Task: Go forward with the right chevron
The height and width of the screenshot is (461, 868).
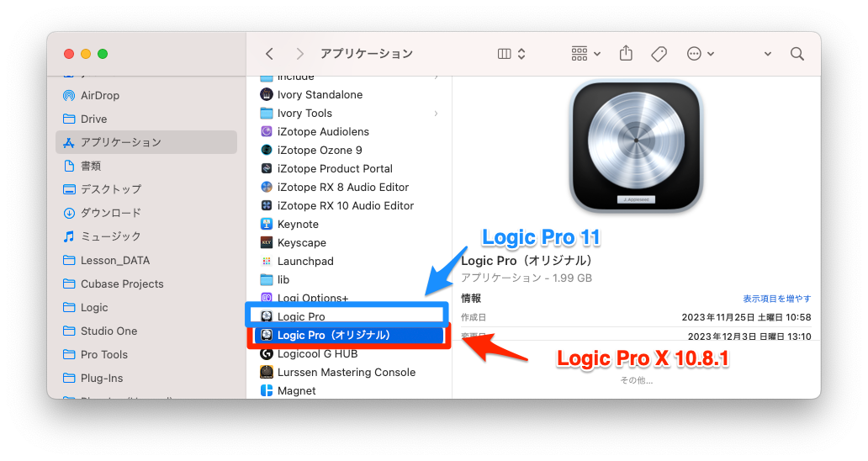Action: click(x=299, y=54)
